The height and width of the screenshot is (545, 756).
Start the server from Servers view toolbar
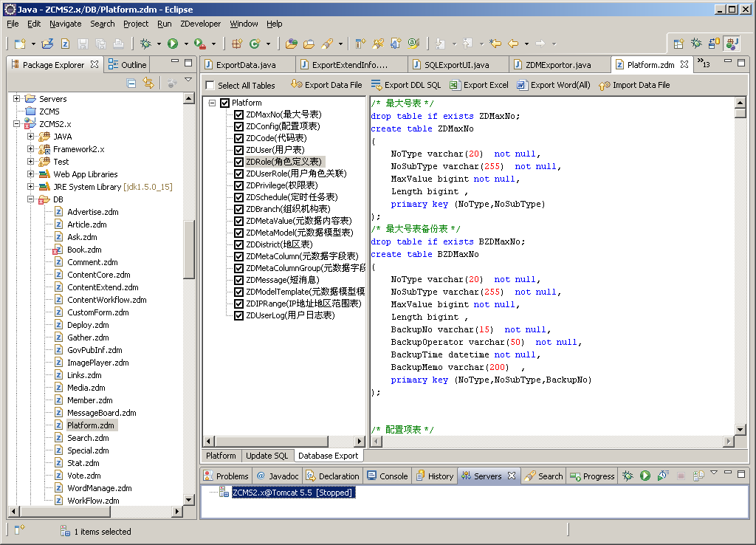coord(645,476)
